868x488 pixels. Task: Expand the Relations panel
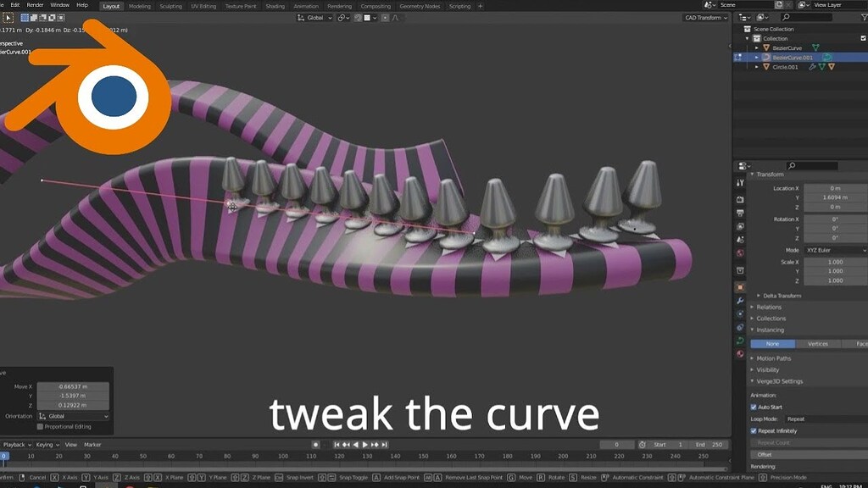click(769, 307)
